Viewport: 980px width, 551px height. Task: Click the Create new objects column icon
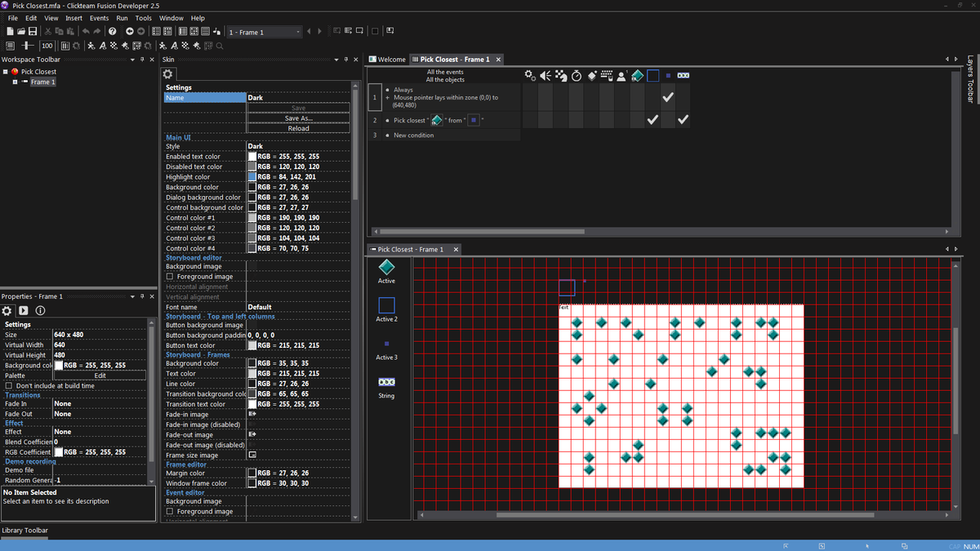(x=591, y=75)
